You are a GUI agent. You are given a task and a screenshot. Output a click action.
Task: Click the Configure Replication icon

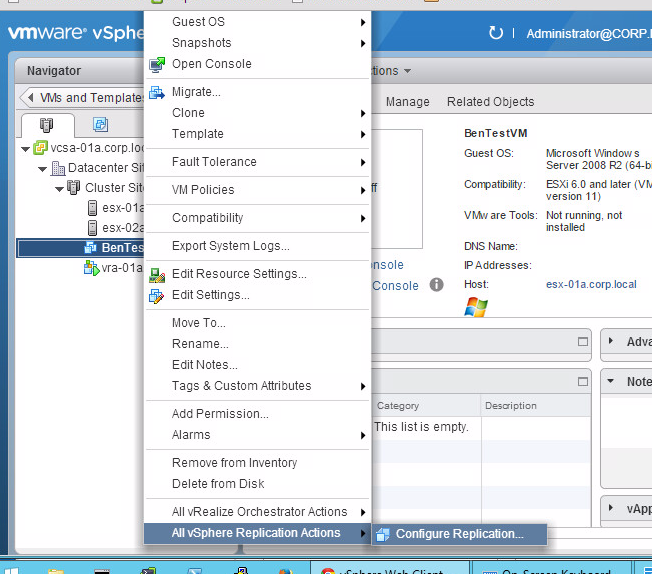click(383, 534)
